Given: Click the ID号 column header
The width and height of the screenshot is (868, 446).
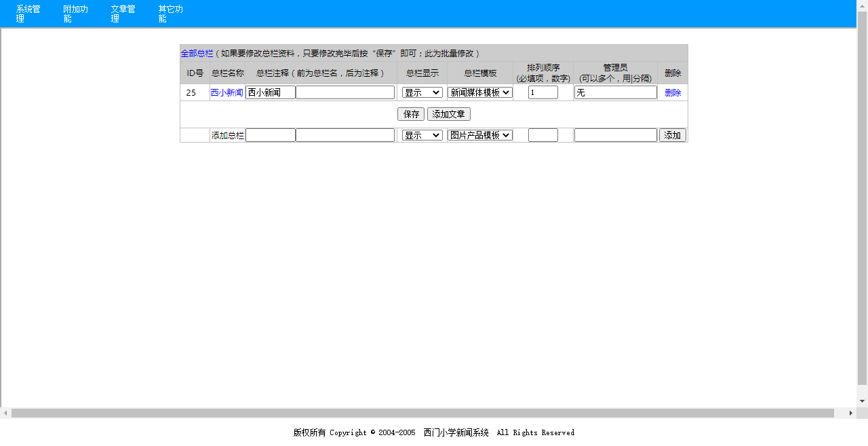Looking at the screenshot, I should pyautogui.click(x=195, y=73).
